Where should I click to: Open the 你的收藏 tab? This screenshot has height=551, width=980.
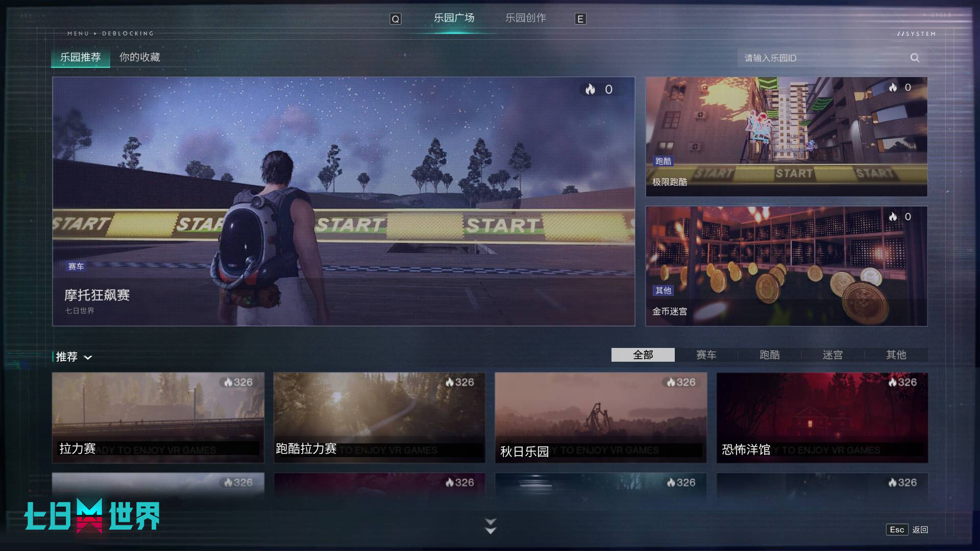coord(139,57)
